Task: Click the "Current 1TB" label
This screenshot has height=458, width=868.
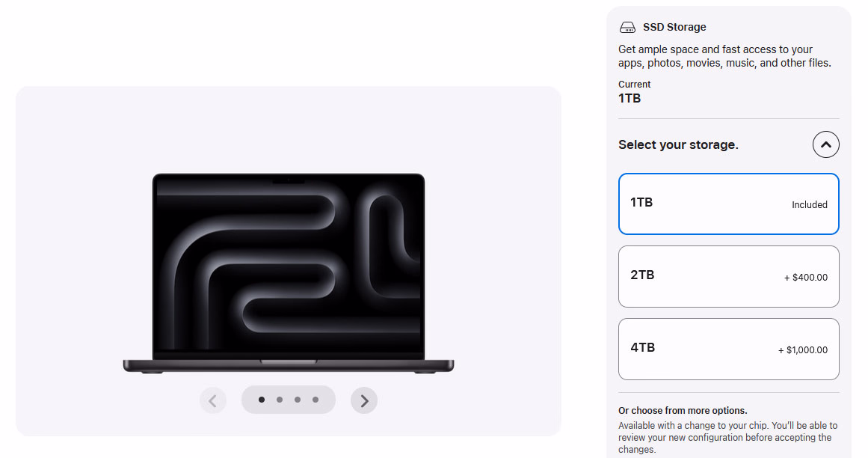Action: pos(634,92)
